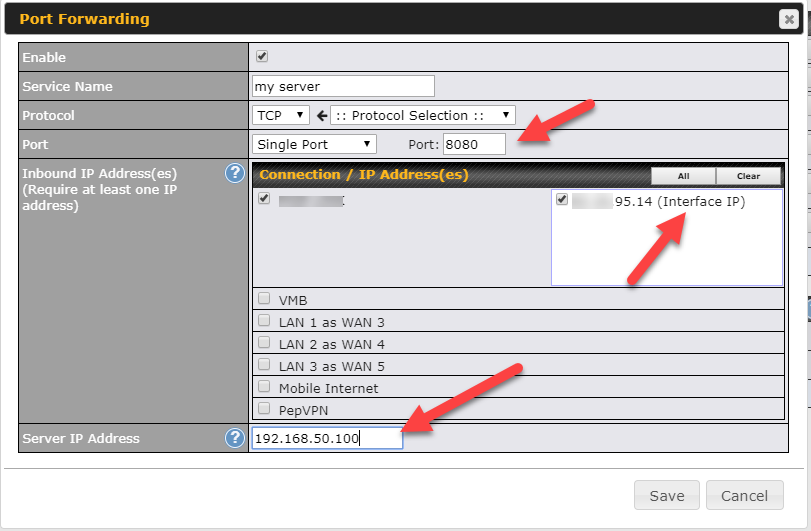Click help icon beside Inbound IP Address(es)
Viewport: 811px width, 531px height.
235,173
